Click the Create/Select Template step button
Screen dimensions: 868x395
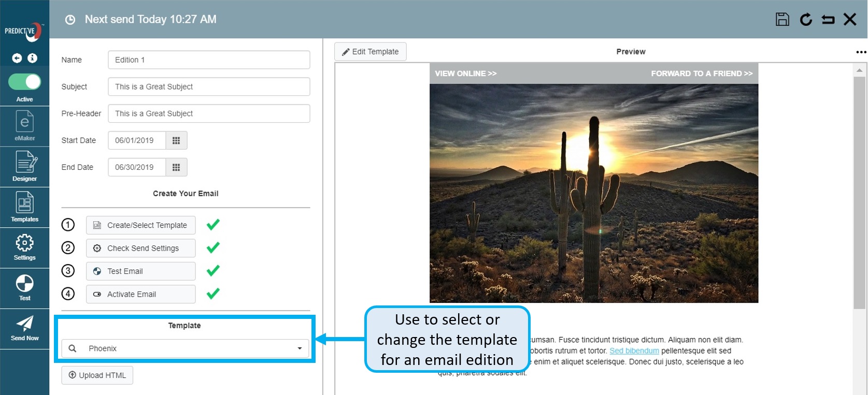tap(140, 225)
